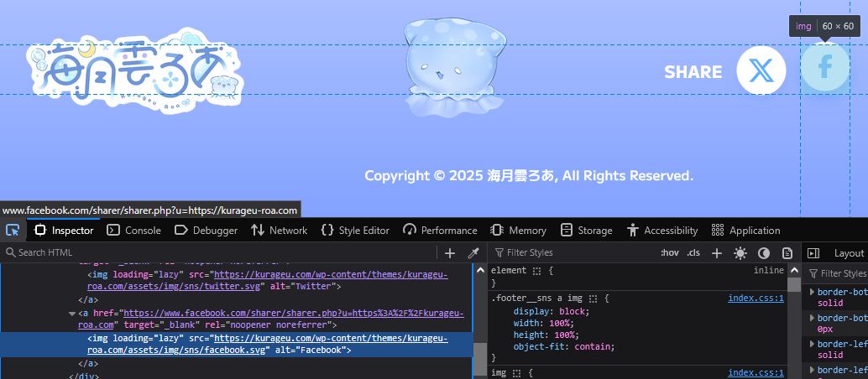Open the Layout side panel tab
Image resolution: width=868 pixels, height=379 pixels.
[849, 253]
